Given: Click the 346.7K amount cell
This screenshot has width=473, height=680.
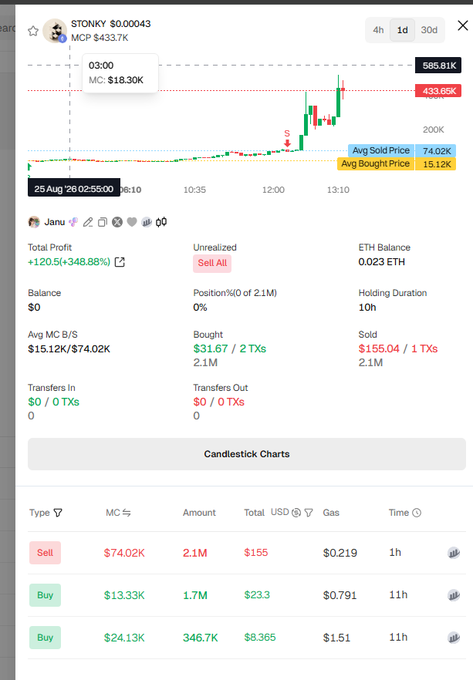Looking at the screenshot, I should coord(200,638).
